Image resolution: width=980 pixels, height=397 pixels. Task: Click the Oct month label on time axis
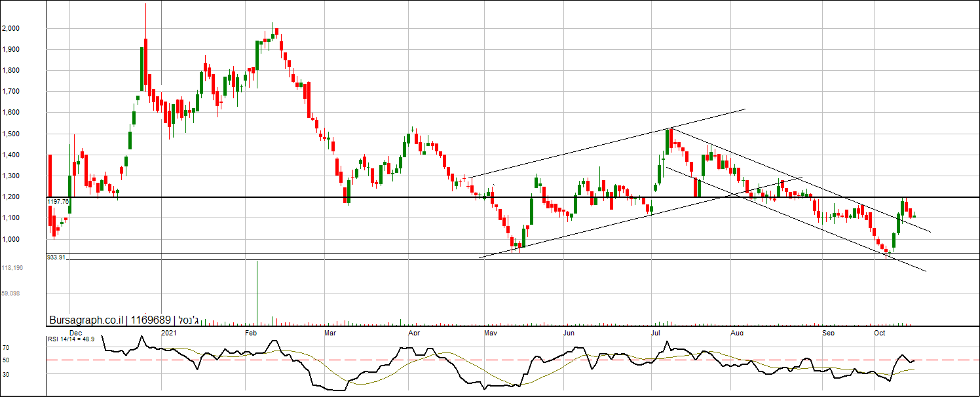[879, 333]
